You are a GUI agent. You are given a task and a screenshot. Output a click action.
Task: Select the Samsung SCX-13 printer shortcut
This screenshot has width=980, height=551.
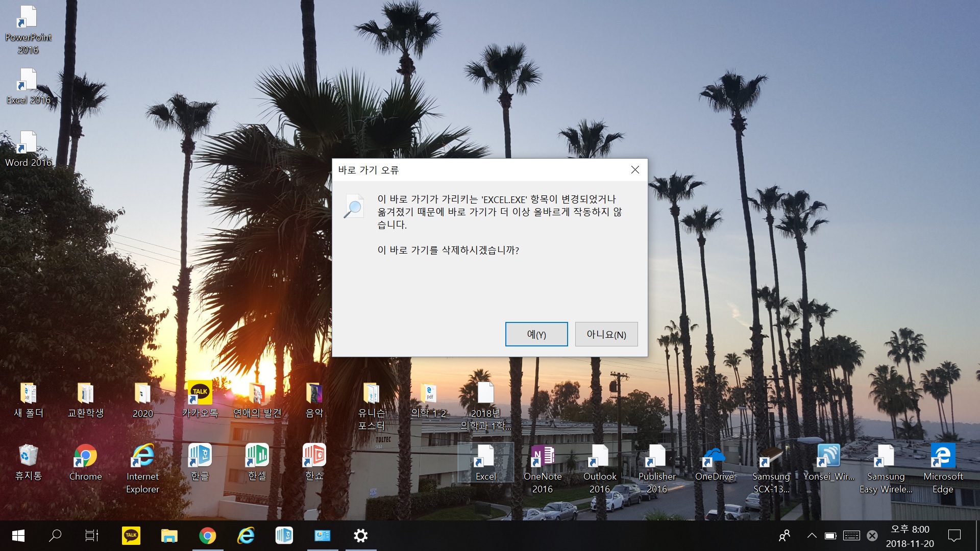pyautogui.click(x=771, y=469)
